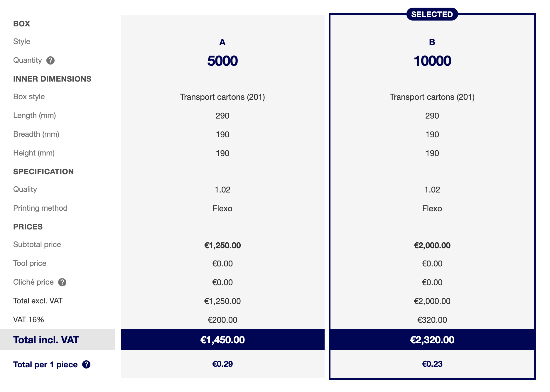Screen dimensions: 550x392
Task: Click Transport cartons (201) in column A
Action: [x=222, y=97]
